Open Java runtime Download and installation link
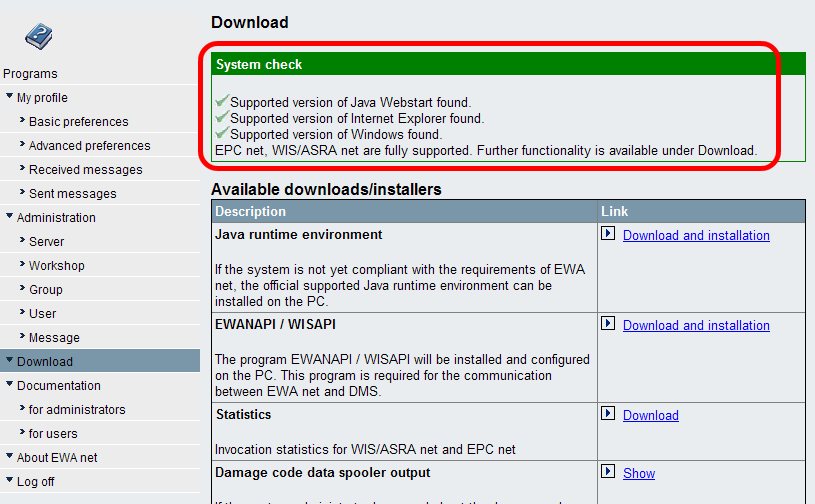 [x=696, y=236]
